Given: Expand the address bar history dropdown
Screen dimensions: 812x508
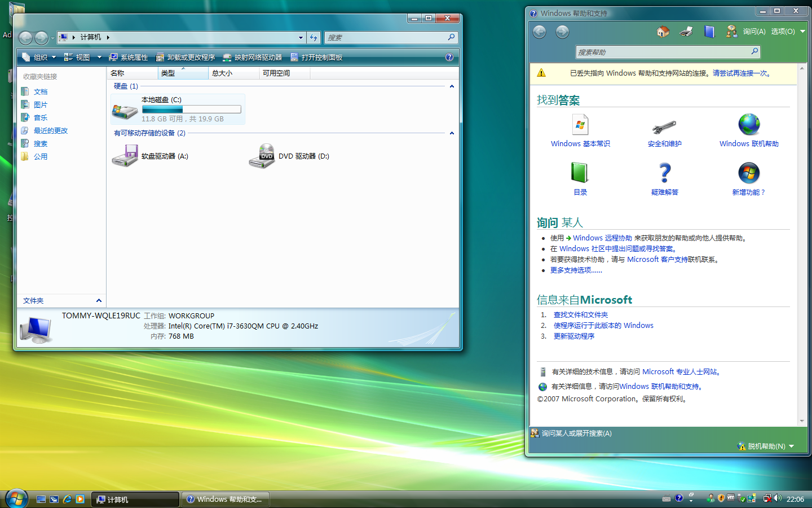Looking at the screenshot, I should (301, 37).
